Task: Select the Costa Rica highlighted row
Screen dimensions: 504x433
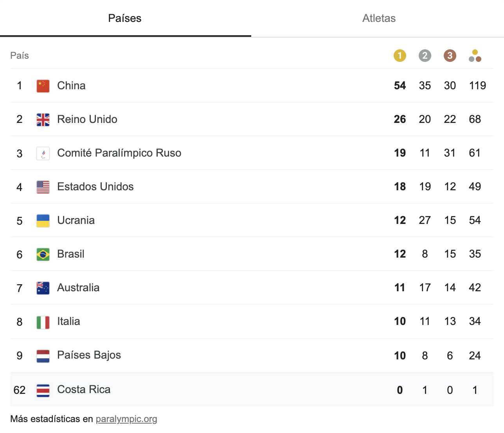Action: (252, 390)
